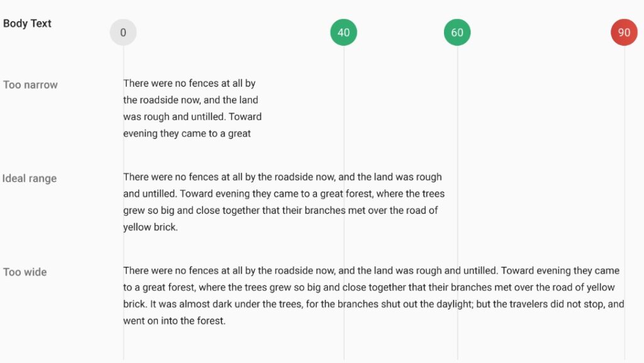Click 'evening they came to a great' line
The width and height of the screenshot is (644, 363).
(187, 133)
